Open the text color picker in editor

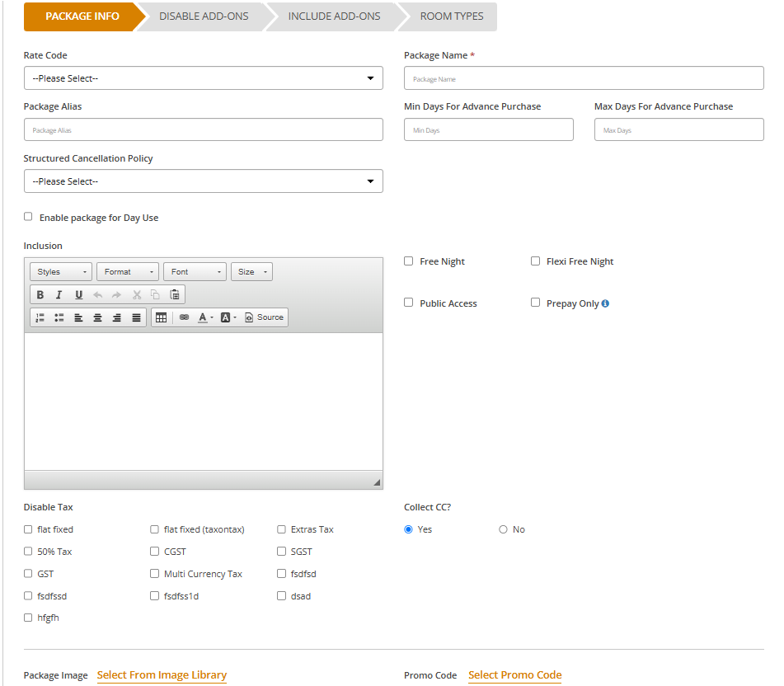click(x=205, y=317)
